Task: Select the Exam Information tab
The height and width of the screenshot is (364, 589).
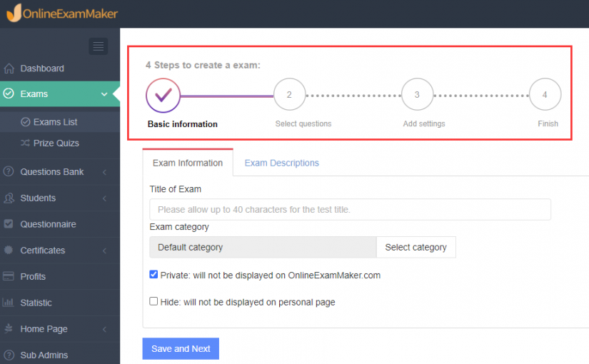Action: click(x=188, y=163)
